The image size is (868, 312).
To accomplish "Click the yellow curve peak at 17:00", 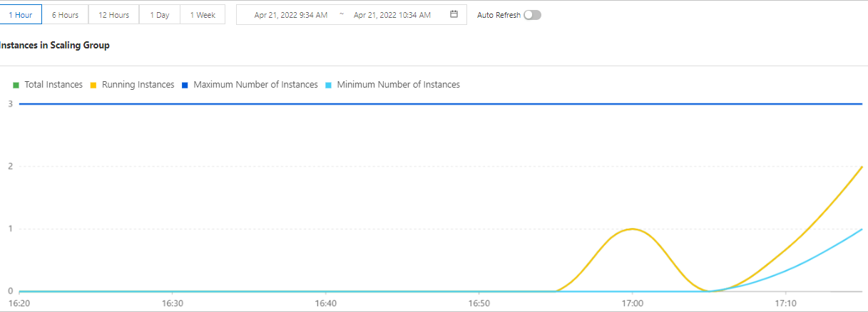I will coord(632,229).
